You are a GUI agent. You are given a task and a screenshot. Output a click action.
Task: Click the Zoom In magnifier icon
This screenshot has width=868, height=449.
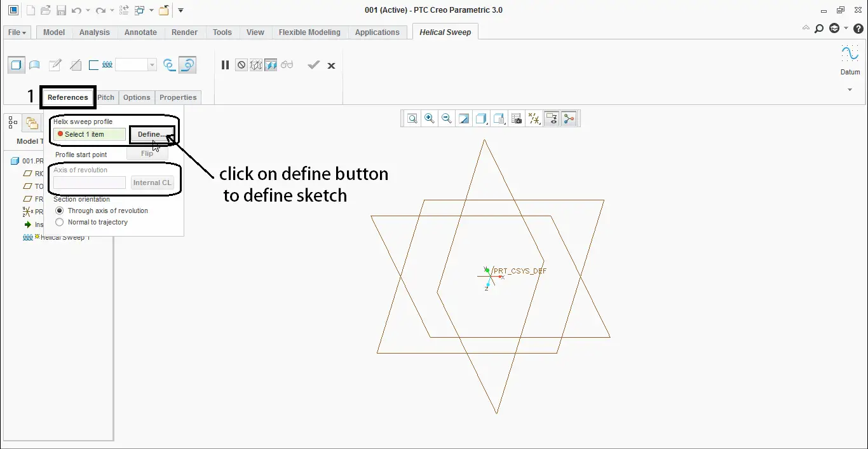[x=430, y=118]
